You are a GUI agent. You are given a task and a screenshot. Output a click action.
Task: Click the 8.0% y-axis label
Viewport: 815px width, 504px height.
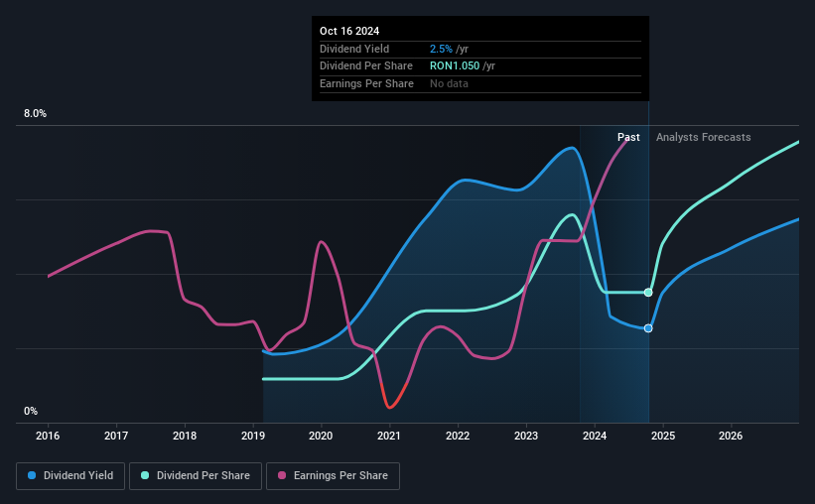[x=35, y=114]
